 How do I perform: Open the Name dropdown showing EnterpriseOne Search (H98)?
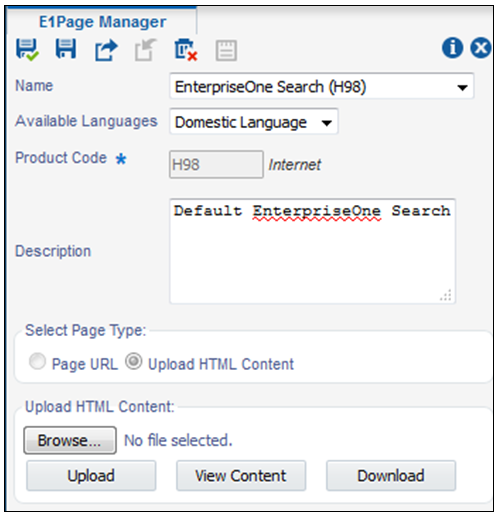(x=322, y=87)
